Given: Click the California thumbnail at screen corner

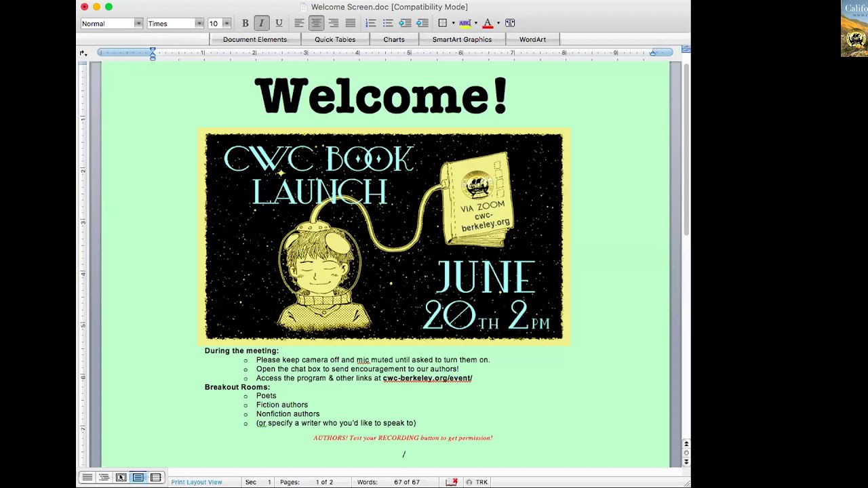Looking at the screenshot, I should (854, 28).
